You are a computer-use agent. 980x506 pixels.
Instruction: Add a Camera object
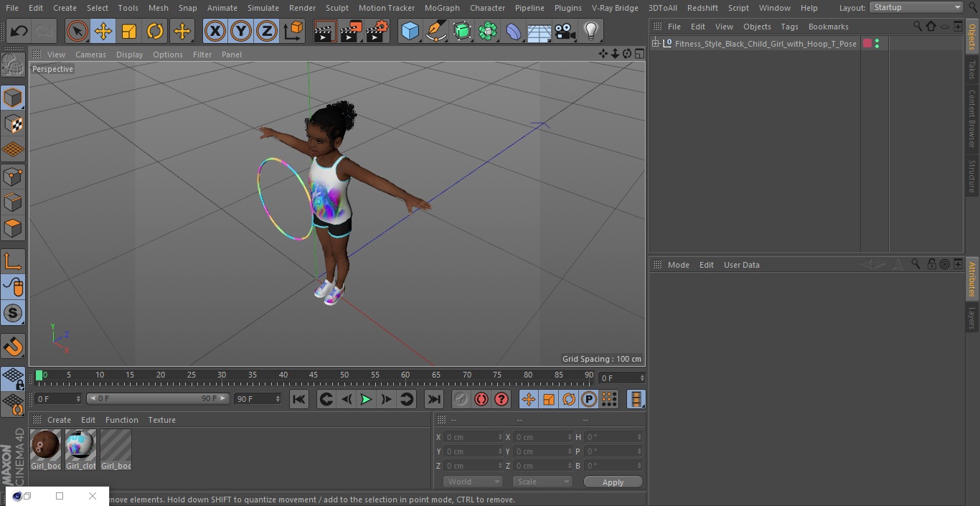tap(565, 31)
